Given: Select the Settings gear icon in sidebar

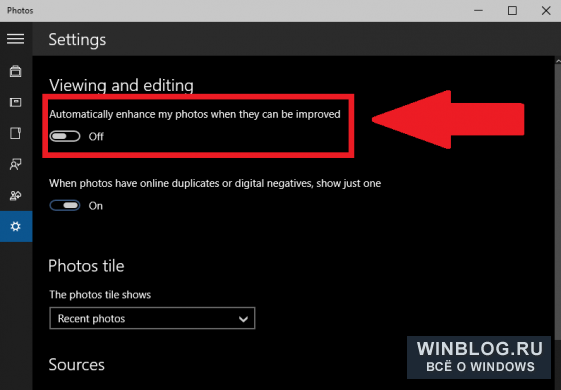Looking at the screenshot, I should 16,226.
